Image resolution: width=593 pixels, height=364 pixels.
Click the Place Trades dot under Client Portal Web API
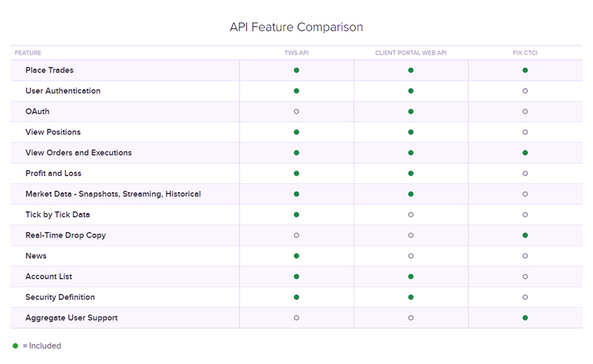pos(411,70)
